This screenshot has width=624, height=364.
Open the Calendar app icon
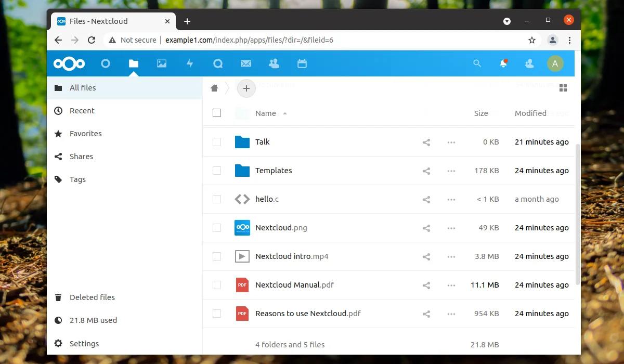coord(302,63)
